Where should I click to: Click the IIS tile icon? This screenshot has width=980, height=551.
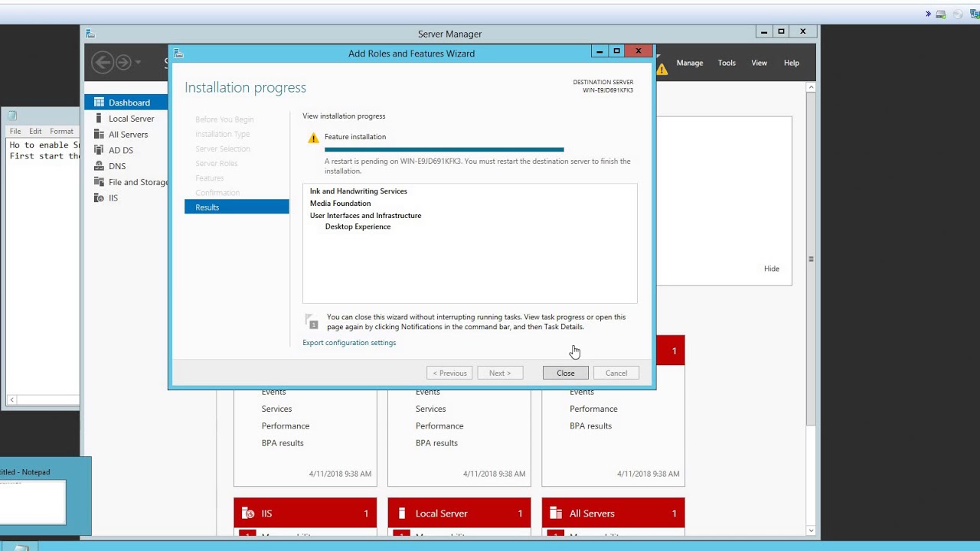click(248, 514)
